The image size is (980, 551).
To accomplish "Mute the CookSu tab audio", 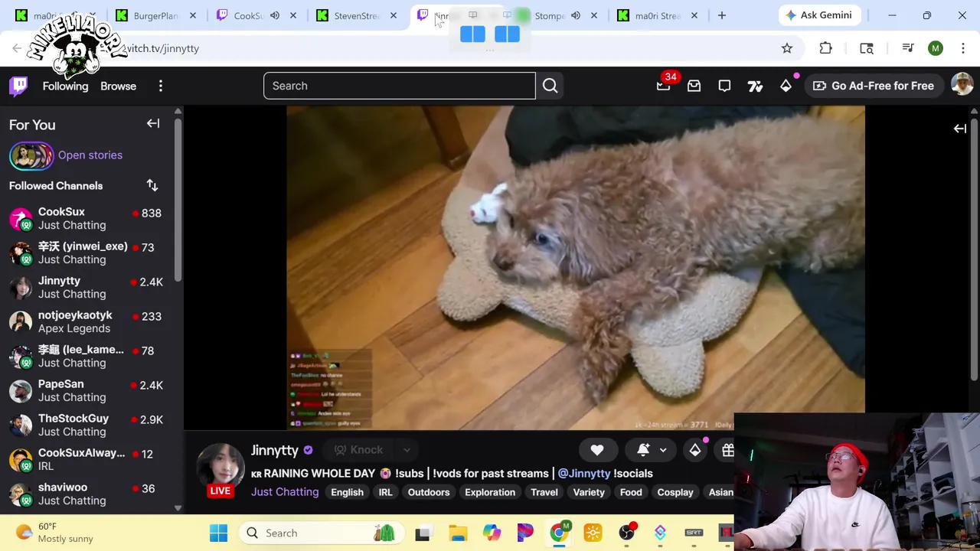I will [x=275, y=15].
